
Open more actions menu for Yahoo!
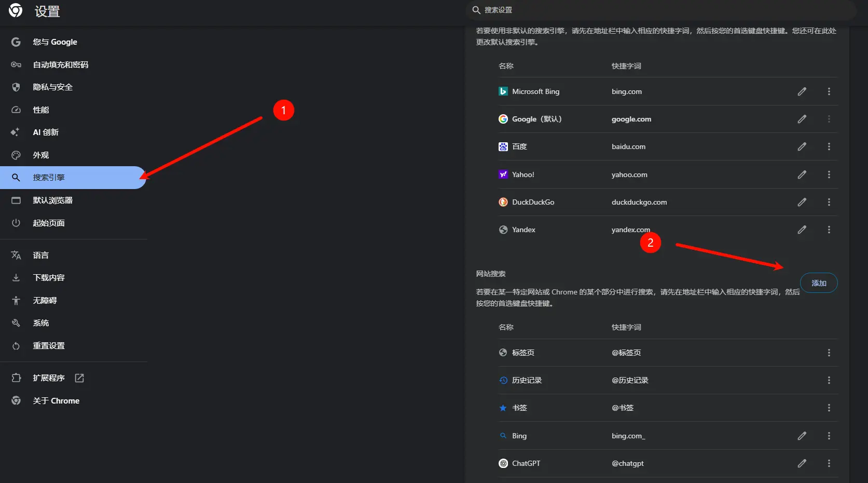[829, 175]
